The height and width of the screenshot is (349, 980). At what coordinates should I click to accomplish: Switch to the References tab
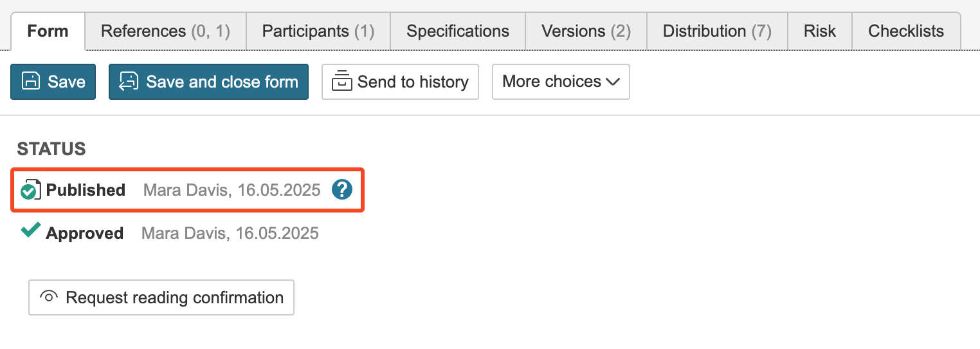click(x=165, y=31)
